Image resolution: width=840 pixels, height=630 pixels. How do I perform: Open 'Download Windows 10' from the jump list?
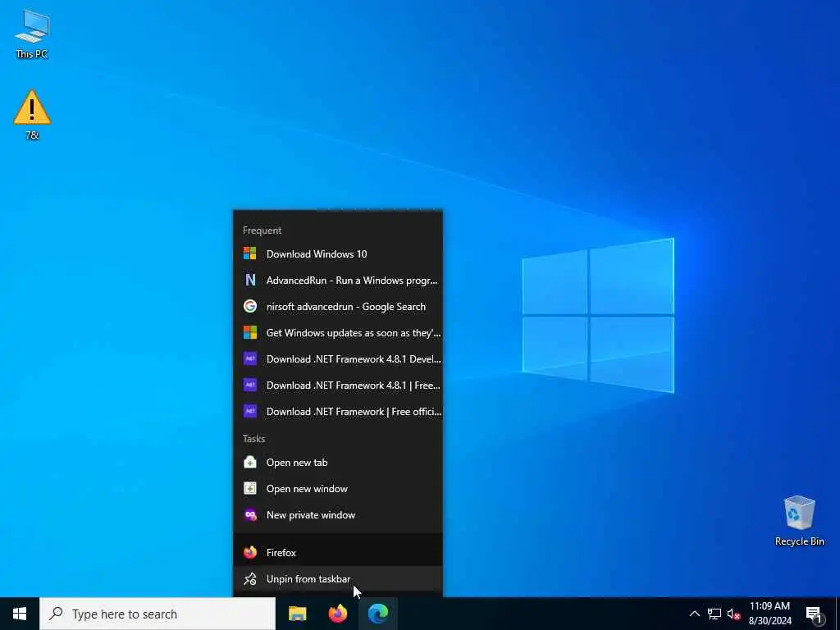pos(338,254)
